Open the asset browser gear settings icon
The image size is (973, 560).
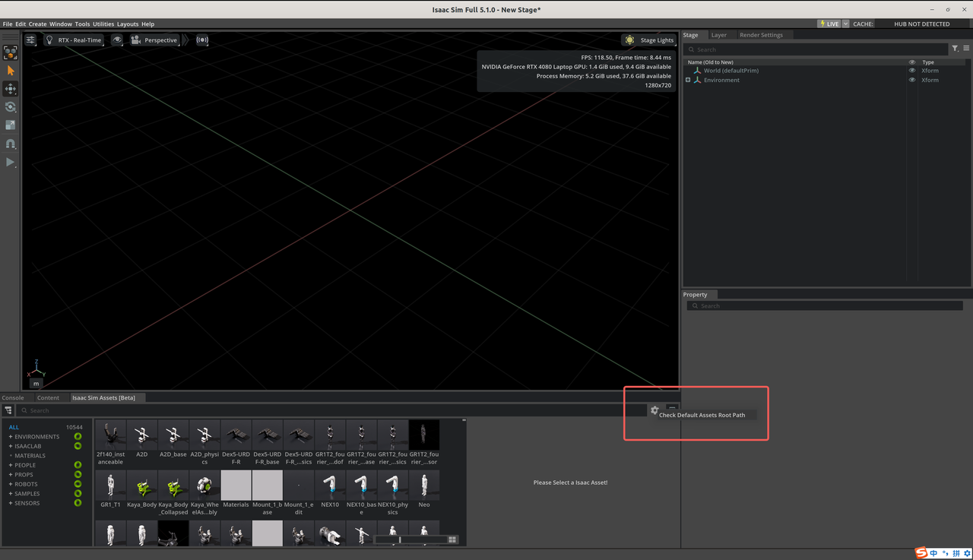[x=654, y=410]
